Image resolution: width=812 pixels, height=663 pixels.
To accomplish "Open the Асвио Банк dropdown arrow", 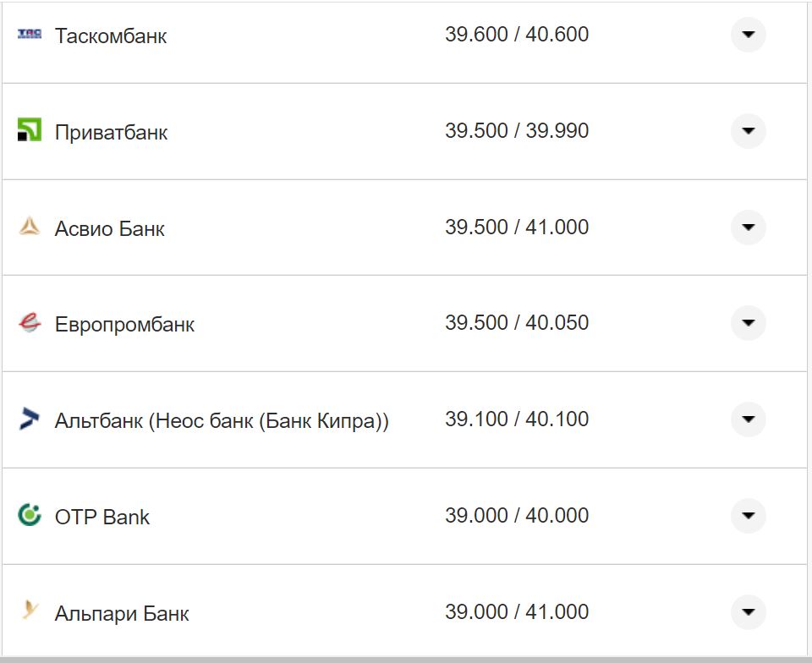I will point(748,227).
